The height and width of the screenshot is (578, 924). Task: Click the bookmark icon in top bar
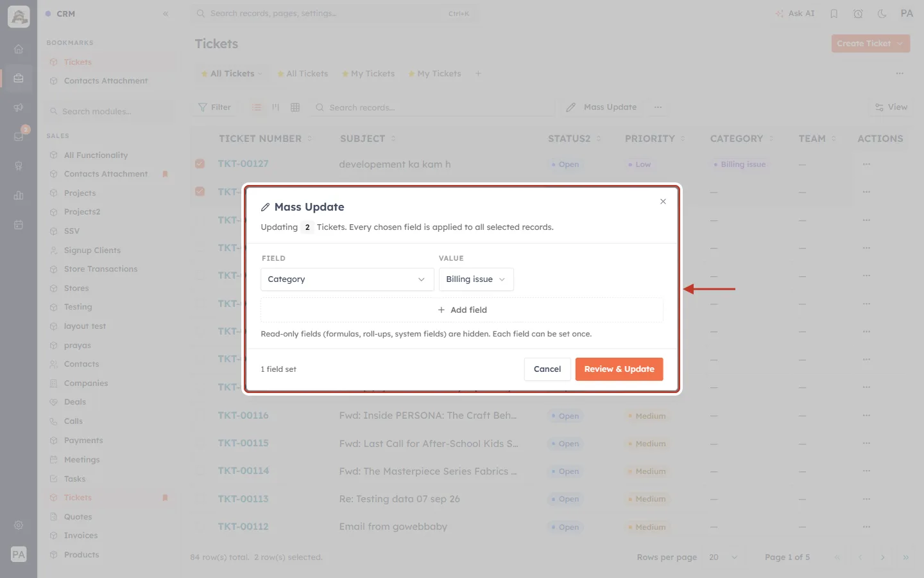coord(834,13)
